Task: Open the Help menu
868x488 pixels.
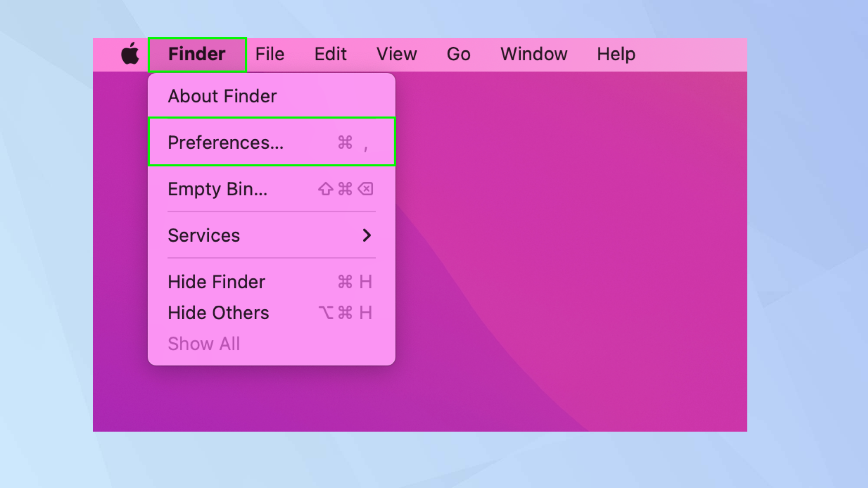Action: point(616,54)
